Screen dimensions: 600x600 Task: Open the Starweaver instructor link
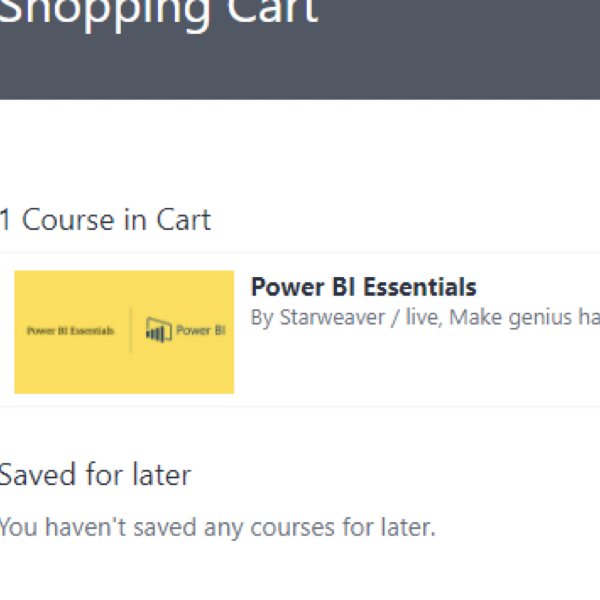pyautogui.click(x=332, y=317)
